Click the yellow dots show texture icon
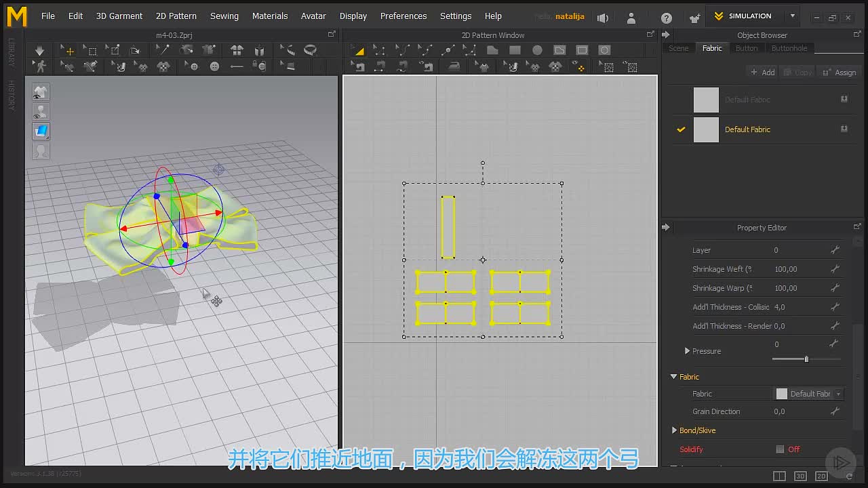Screen dimensions: 868x488 click(x=578, y=66)
